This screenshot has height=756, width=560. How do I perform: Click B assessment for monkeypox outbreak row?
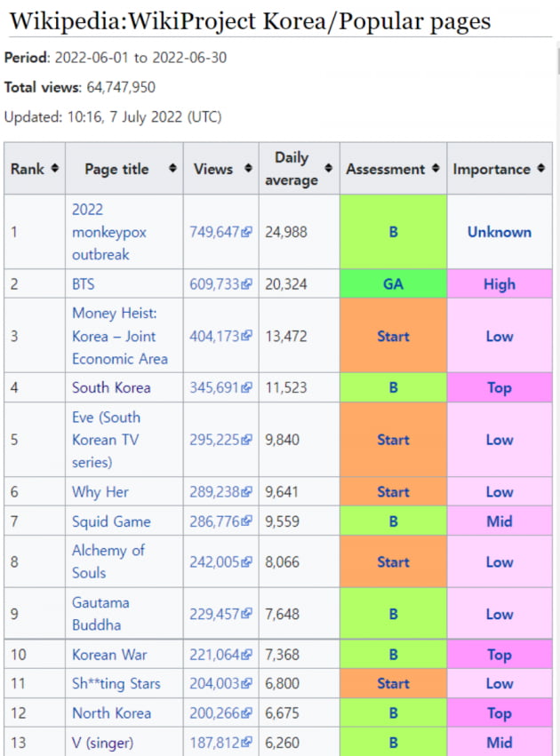pyautogui.click(x=393, y=232)
